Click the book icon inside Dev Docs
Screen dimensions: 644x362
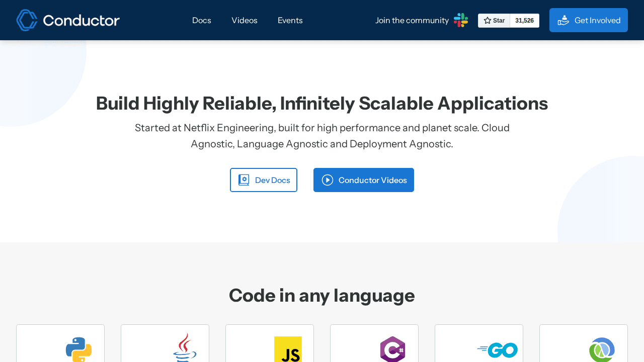(x=244, y=179)
